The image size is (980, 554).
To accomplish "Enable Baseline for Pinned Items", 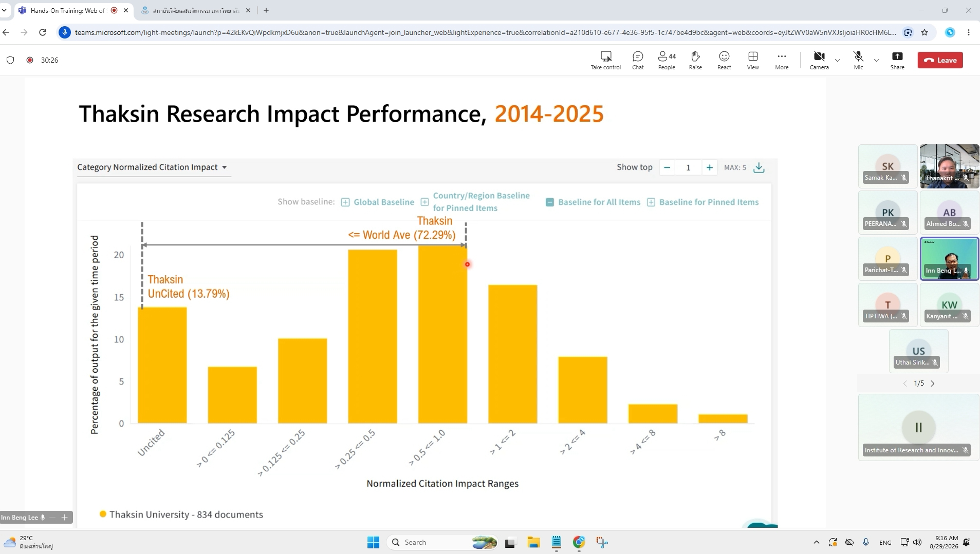I will pyautogui.click(x=702, y=202).
